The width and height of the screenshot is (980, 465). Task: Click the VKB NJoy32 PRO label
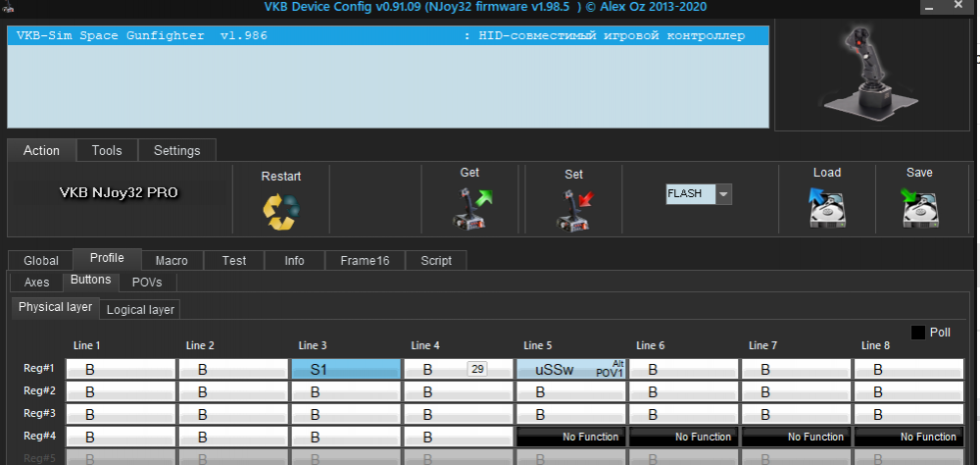click(119, 192)
